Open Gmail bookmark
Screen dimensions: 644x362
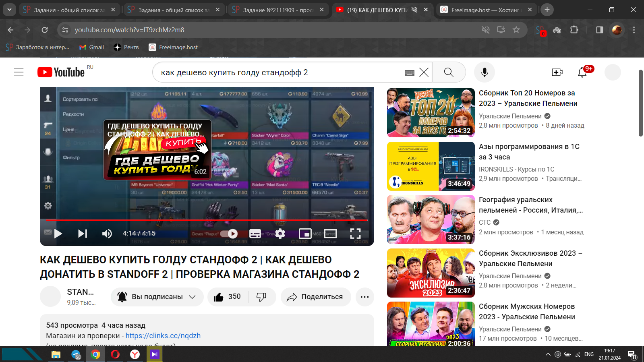(92, 47)
